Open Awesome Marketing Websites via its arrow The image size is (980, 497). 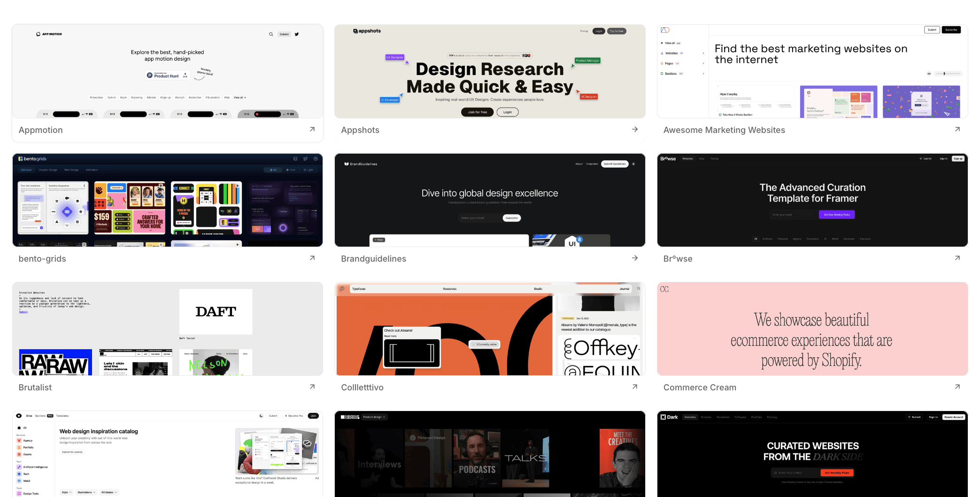(x=957, y=129)
